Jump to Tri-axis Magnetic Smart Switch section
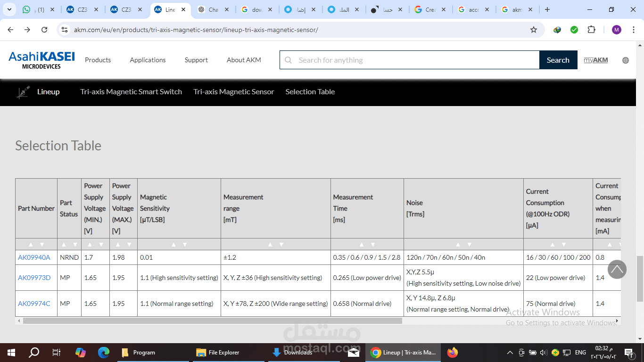Viewport: 644px width, 362px height. pos(131,92)
